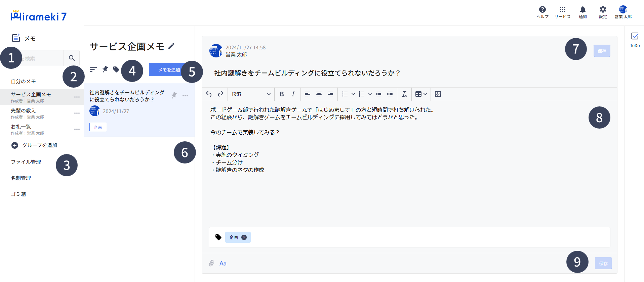Clear text formatting in editor
Screen dimensions: 644x282
pyautogui.click(x=404, y=94)
